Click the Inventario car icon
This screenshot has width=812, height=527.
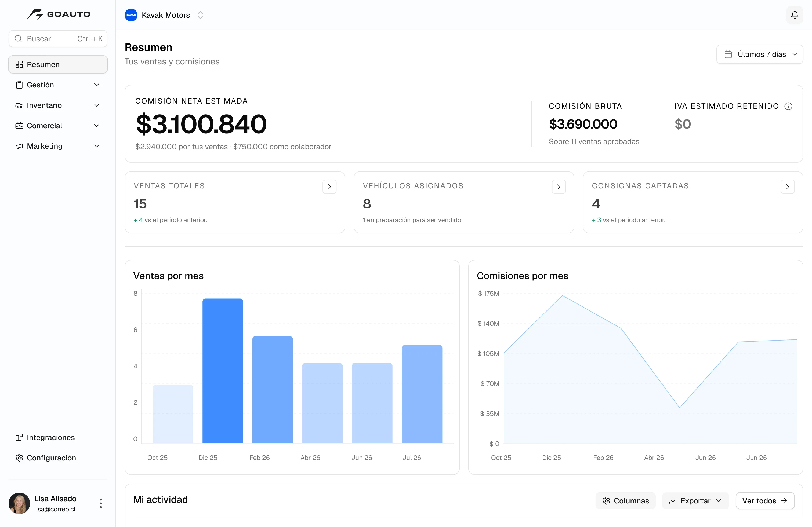[19, 105]
